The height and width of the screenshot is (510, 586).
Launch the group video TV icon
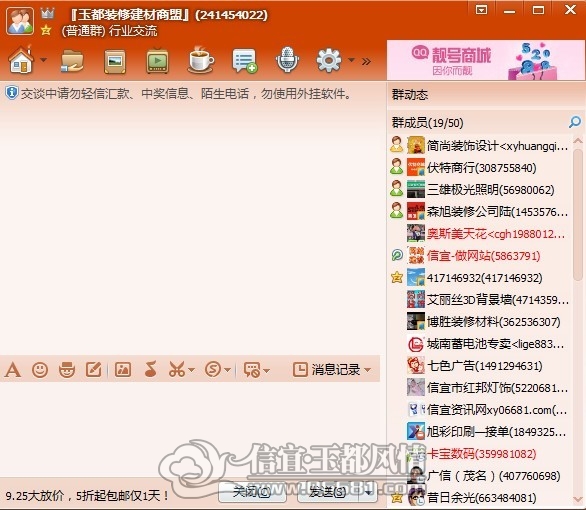(x=157, y=61)
